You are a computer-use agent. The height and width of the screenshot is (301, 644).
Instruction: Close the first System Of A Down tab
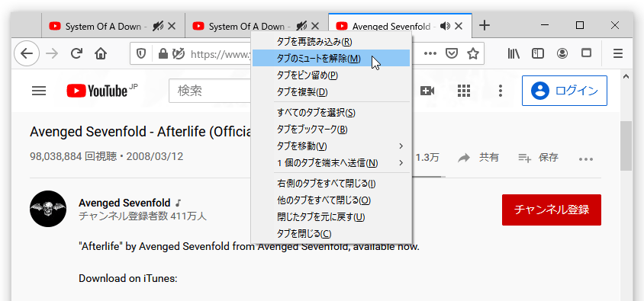172,26
